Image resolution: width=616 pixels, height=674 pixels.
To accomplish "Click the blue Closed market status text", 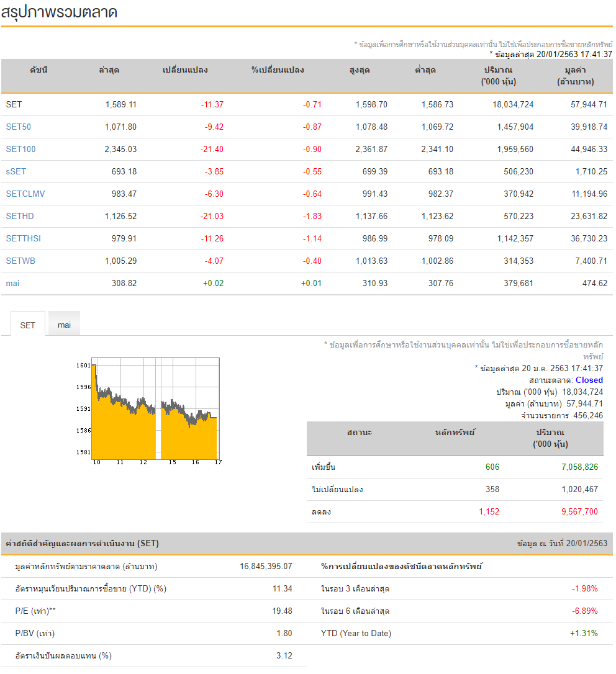I will pyautogui.click(x=589, y=380).
